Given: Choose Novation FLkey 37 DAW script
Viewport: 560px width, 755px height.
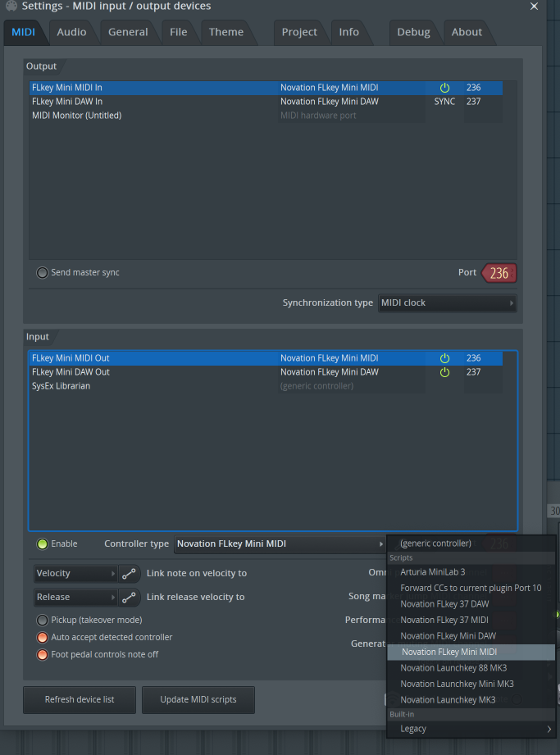Looking at the screenshot, I should click(x=471, y=604).
